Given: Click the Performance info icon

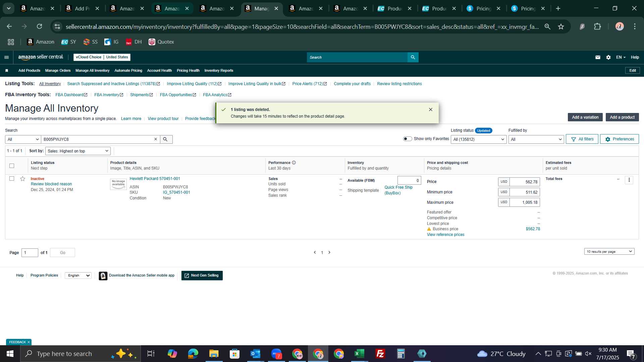Looking at the screenshot, I should (294, 163).
